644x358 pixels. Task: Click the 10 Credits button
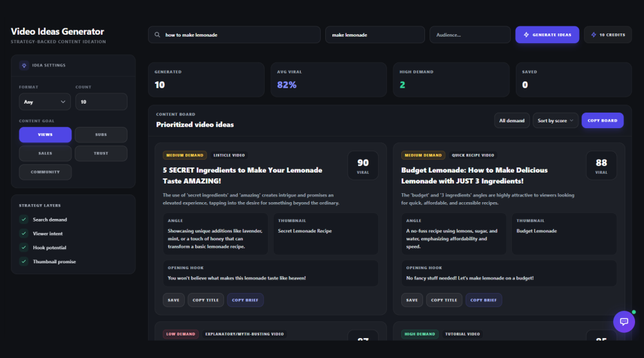point(608,35)
